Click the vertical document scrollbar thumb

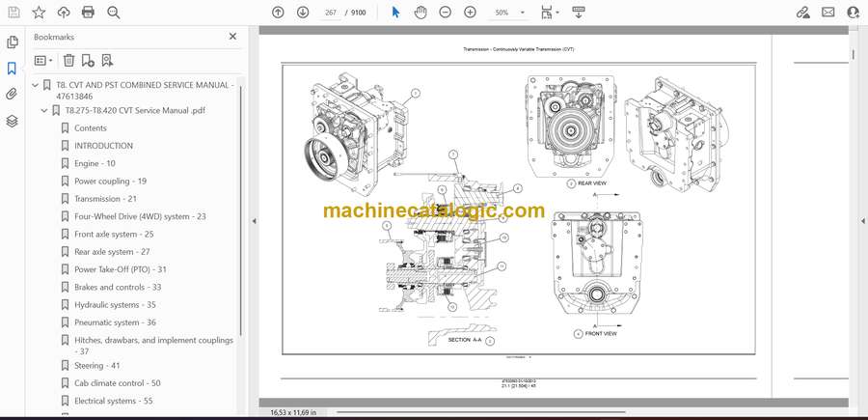coord(853,54)
